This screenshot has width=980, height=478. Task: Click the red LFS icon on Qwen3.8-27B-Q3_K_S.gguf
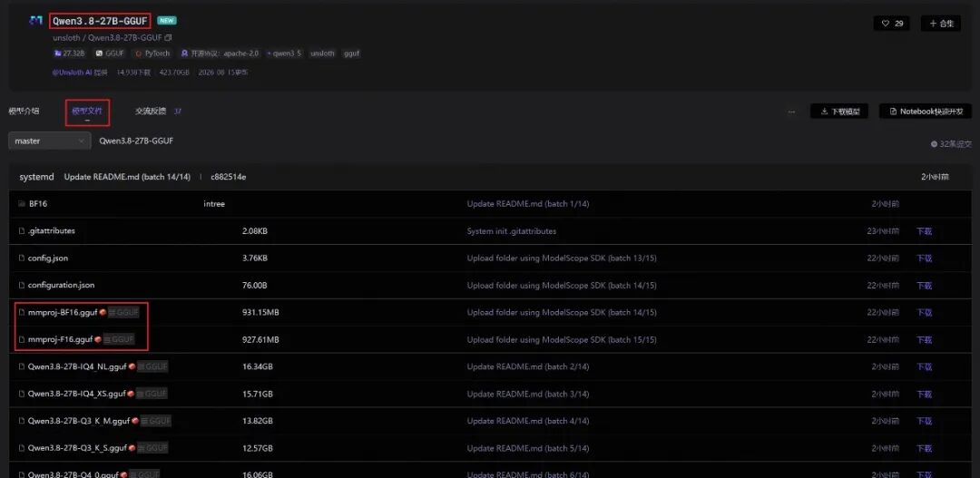(x=132, y=448)
